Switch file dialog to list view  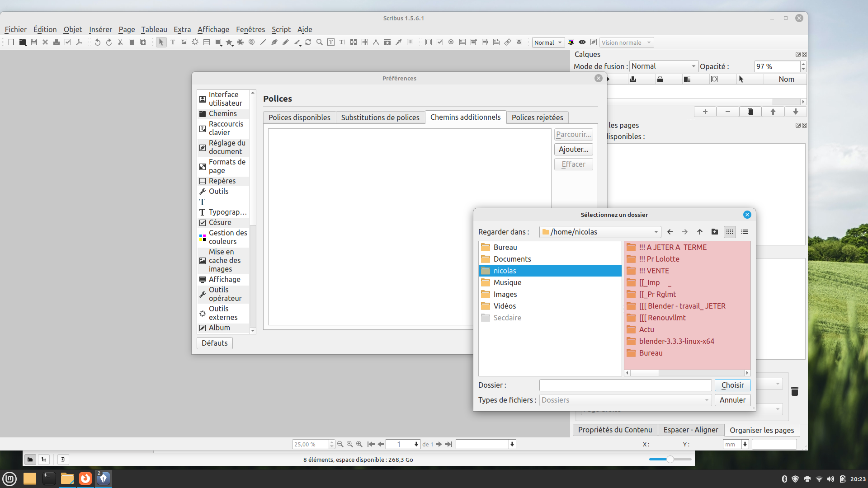tap(730, 232)
